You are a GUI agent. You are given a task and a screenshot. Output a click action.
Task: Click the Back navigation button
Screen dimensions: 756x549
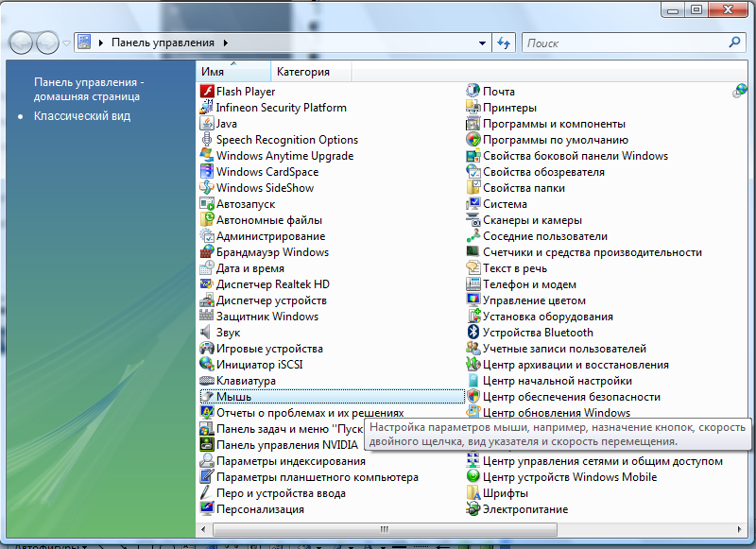[21, 43]
